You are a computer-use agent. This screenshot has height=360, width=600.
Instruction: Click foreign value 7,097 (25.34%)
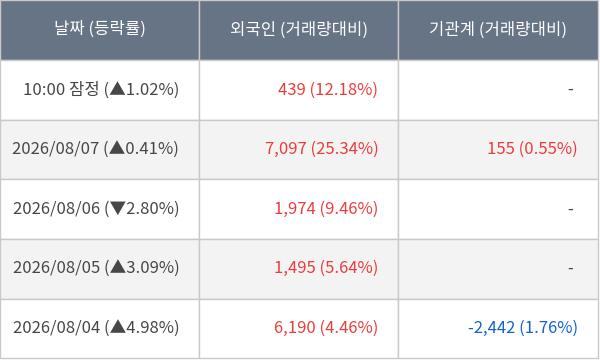coord(321,148)
